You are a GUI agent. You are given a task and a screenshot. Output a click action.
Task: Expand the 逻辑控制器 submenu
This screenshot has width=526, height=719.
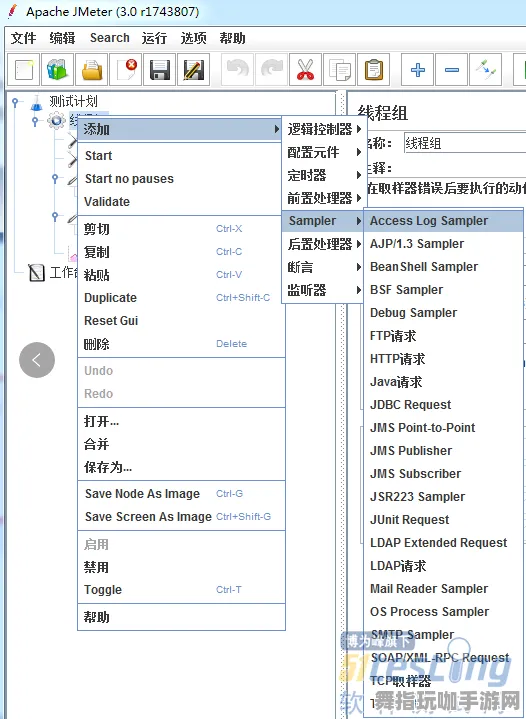click(322, 129)
